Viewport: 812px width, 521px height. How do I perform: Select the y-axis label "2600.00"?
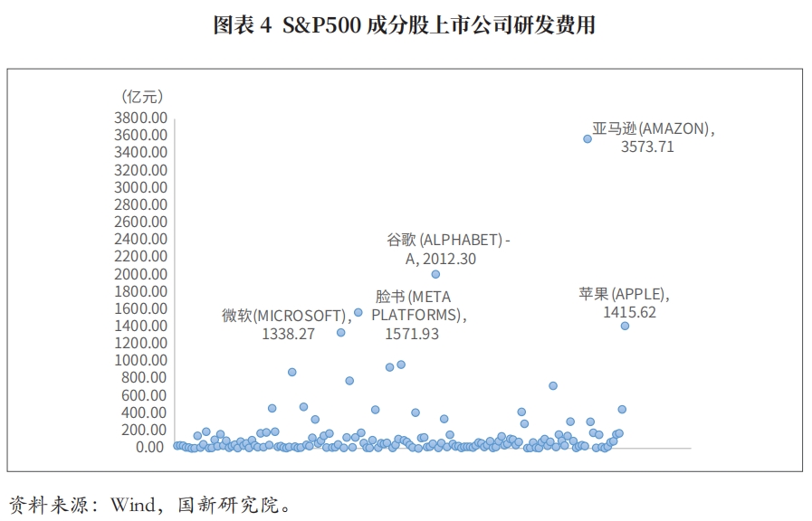tap(141, 222)
